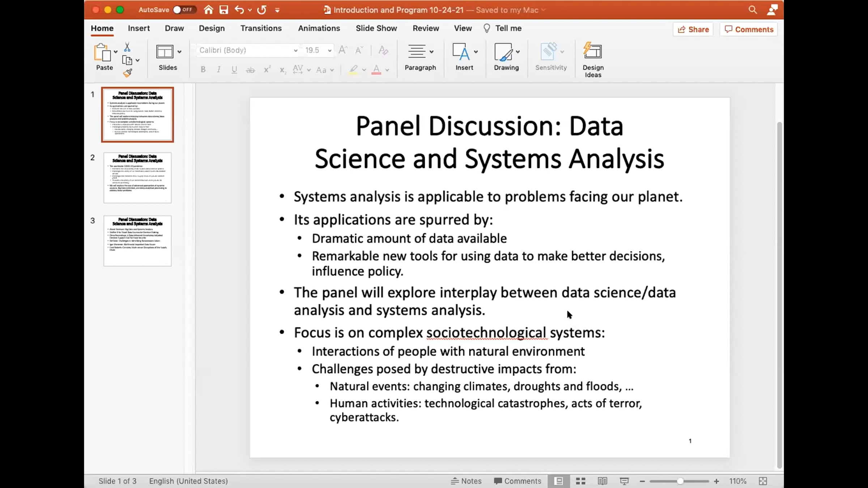868x488 pixels.
Task: Click Fit slide to window icon
Action: 763,481
